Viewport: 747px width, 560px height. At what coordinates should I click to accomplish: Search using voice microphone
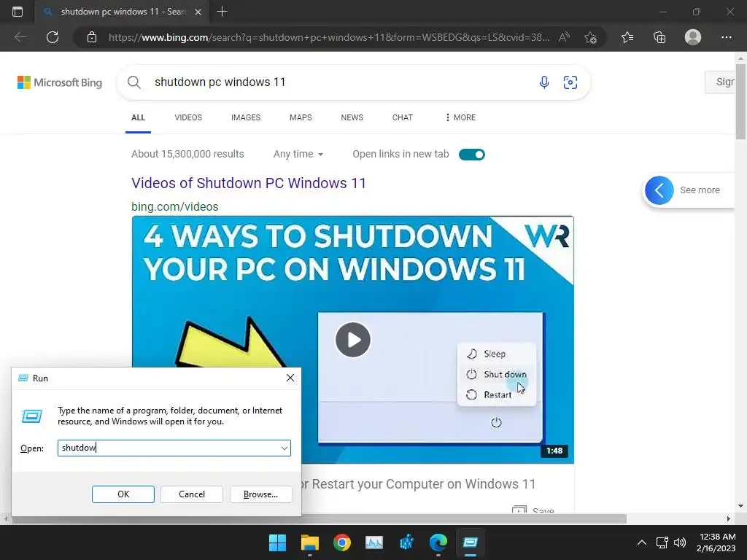point(544,82)
